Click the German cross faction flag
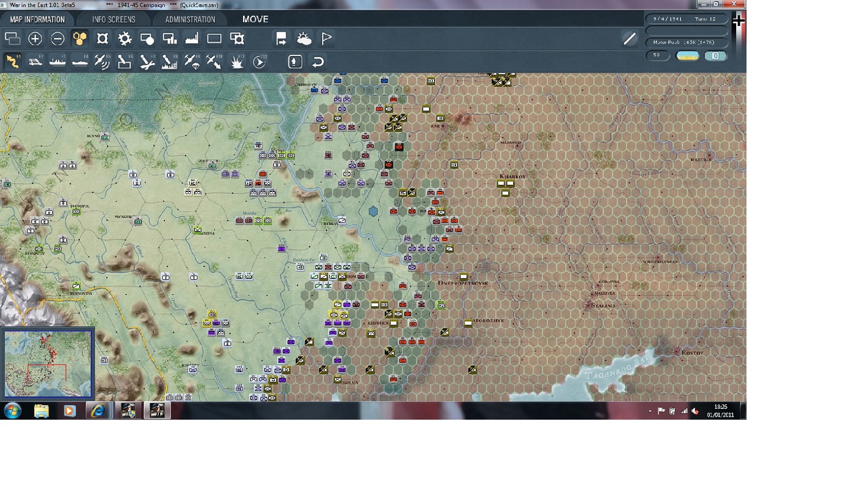Viewport: 868px width, 488px height. [738, 21]
